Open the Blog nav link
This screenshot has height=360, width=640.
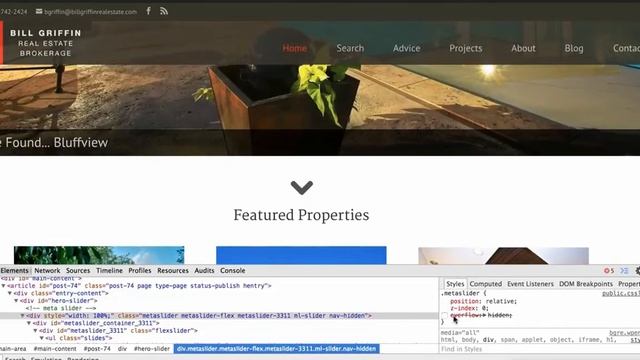pyautogui.click(x=573, y=48)
